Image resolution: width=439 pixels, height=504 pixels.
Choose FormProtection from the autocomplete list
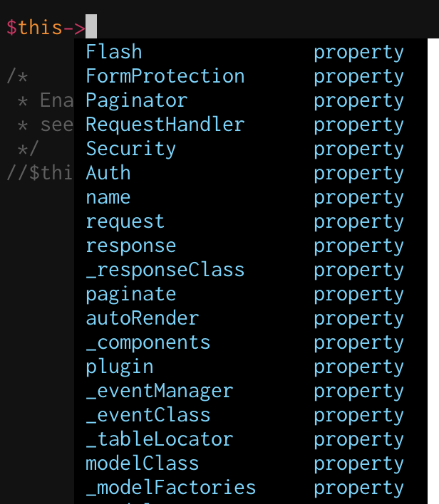[165, 76]
